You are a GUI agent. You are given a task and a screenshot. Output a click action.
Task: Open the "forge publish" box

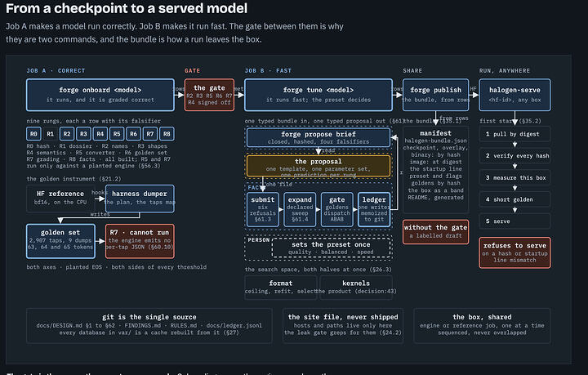pyautogui.click(x=436, y=95)
